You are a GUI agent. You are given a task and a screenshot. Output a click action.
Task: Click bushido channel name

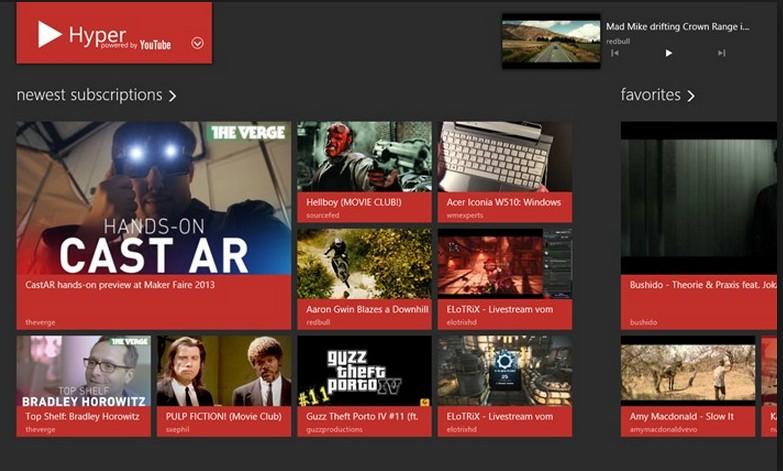coord(643,323)
